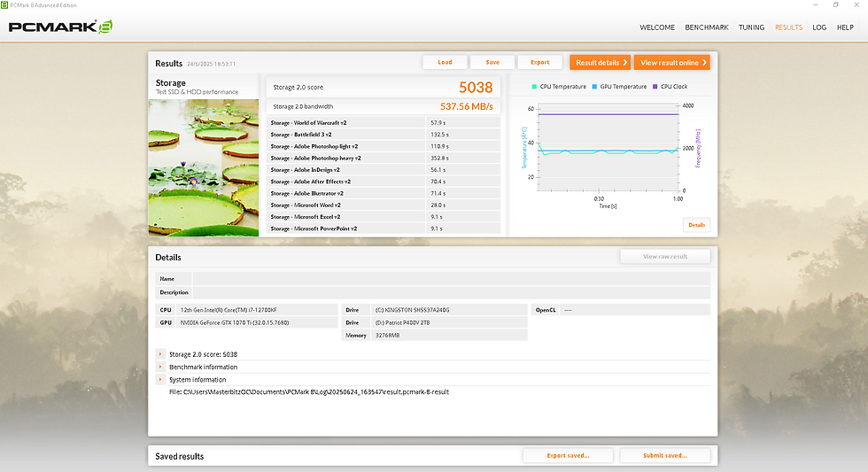Image resolution: width=868 pixels, height=472 pixels.
Task: Select the Battlefield 3 v2 row
Action: pos(384,135)
